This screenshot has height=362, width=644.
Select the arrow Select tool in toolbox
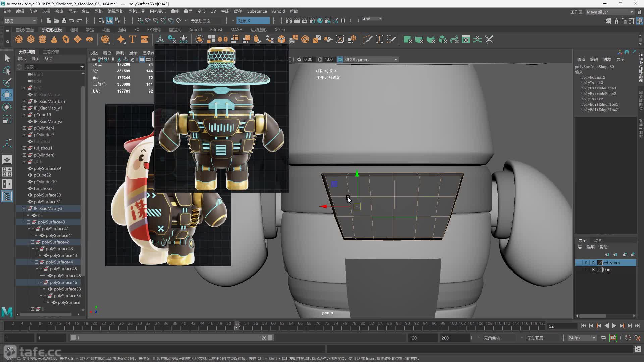pyautogui.click(x=7, y=58)
